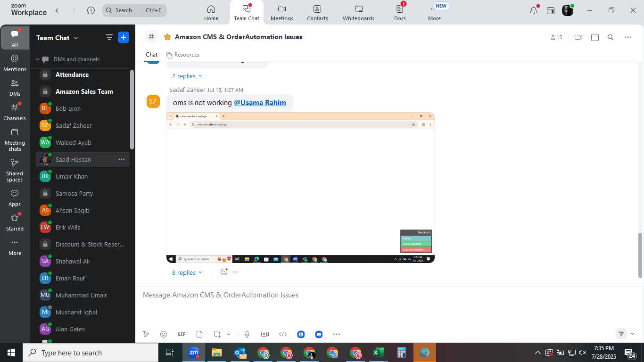Open chat with Erik Wills
The height and width of the screenshot is (362, 644).
[x=83, y=227]
